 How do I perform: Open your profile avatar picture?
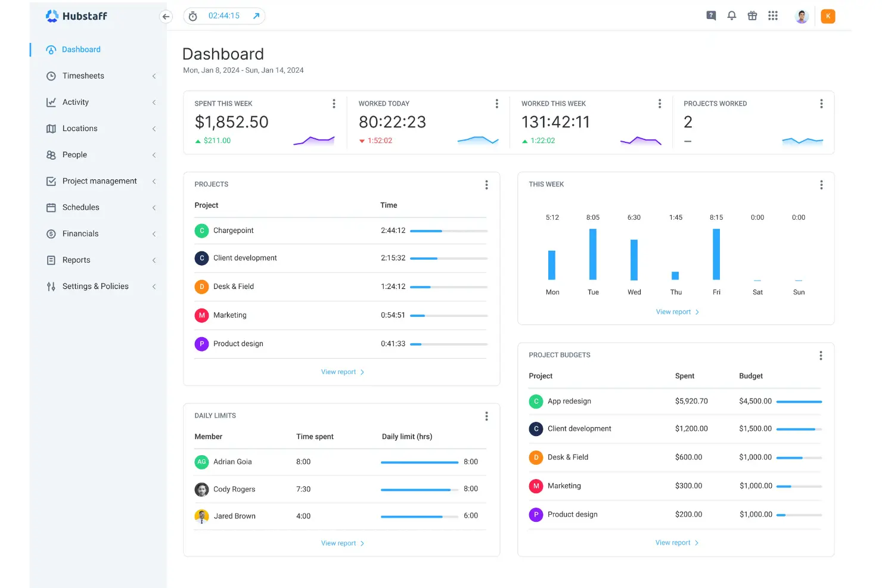[802, 15]
